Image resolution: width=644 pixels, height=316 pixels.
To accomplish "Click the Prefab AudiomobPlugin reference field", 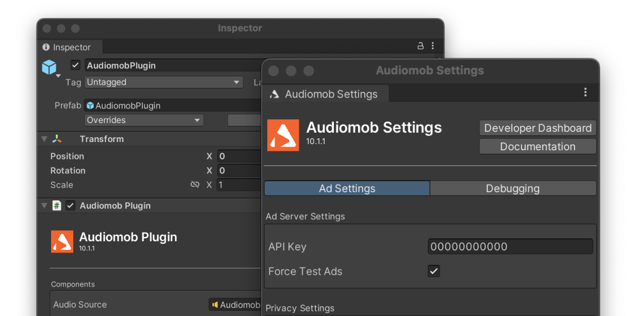I will click(173, 105).
